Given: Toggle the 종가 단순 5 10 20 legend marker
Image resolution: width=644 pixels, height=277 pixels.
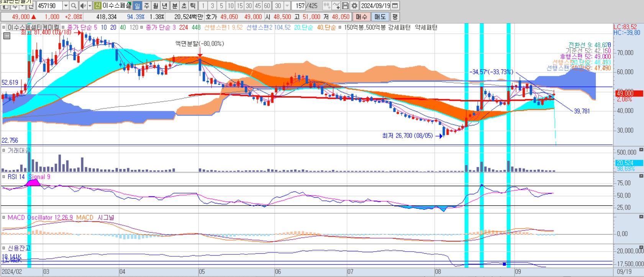Looking at the screenshot, I should pyautogui.click(x=64, y=28).
